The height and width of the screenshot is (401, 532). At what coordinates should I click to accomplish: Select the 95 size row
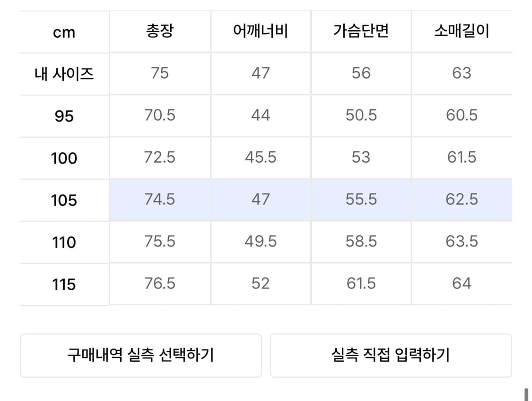[x=64, y=116]
